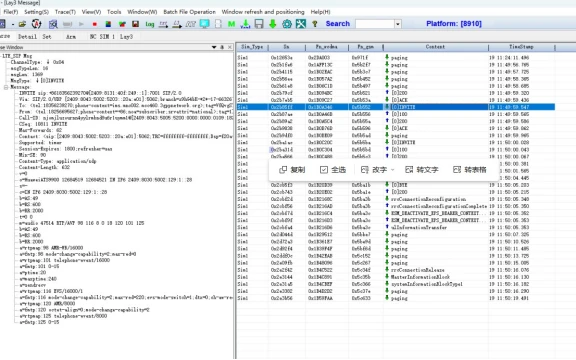Click the green Log toolbar icon
Viewport: 576px width, 360px height.
tap(150, 24)
